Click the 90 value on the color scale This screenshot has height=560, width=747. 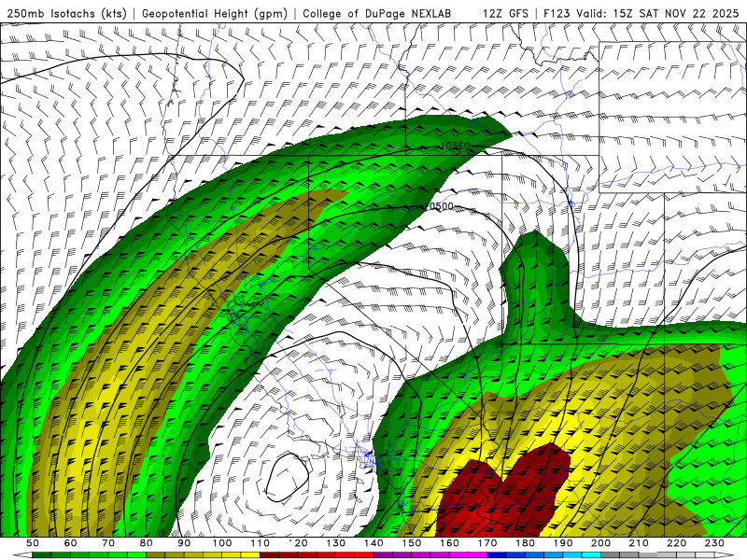184,543
